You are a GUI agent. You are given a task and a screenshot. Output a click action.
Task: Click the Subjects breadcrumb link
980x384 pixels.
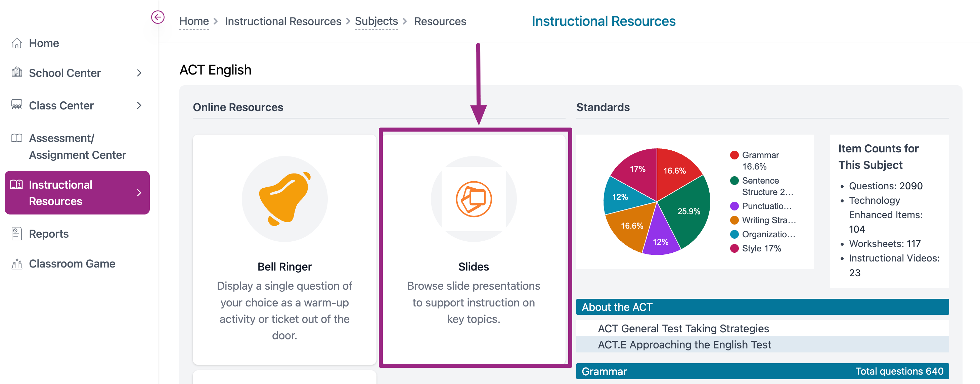click(x=376, y=21)
